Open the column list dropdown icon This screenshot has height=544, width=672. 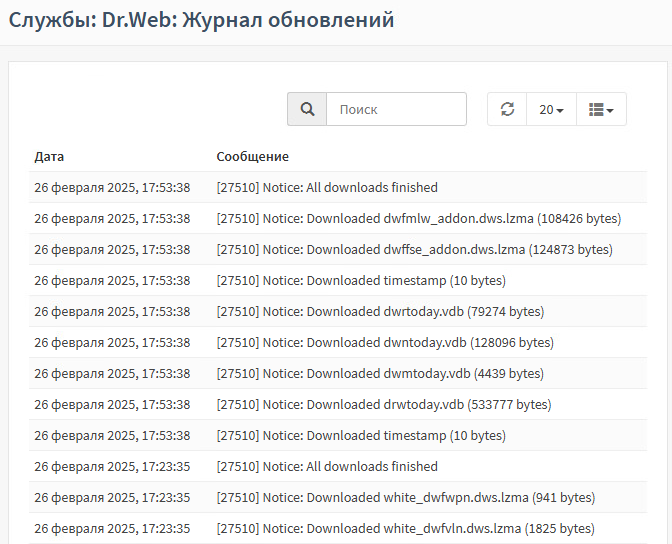[601, 109]
